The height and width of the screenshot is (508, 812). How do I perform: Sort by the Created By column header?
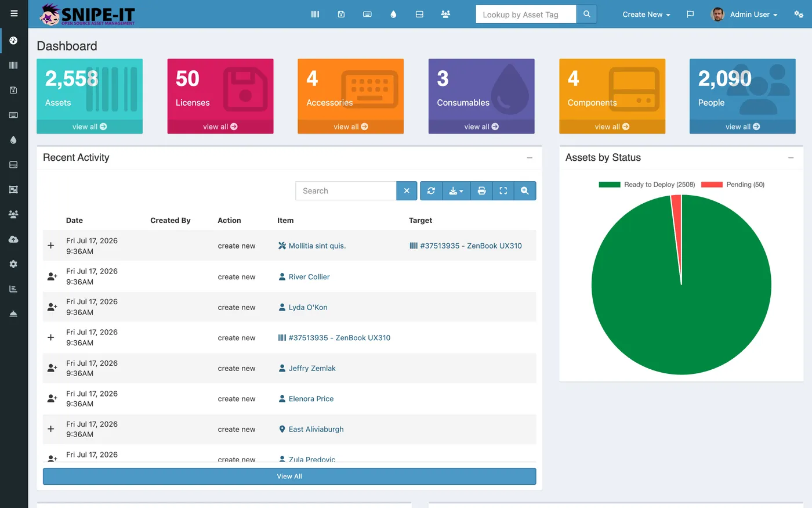point(171,221)
